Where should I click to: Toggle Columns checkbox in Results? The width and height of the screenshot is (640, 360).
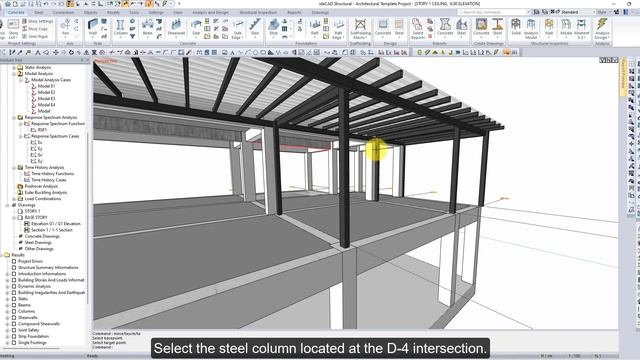[x=14, y=311]
